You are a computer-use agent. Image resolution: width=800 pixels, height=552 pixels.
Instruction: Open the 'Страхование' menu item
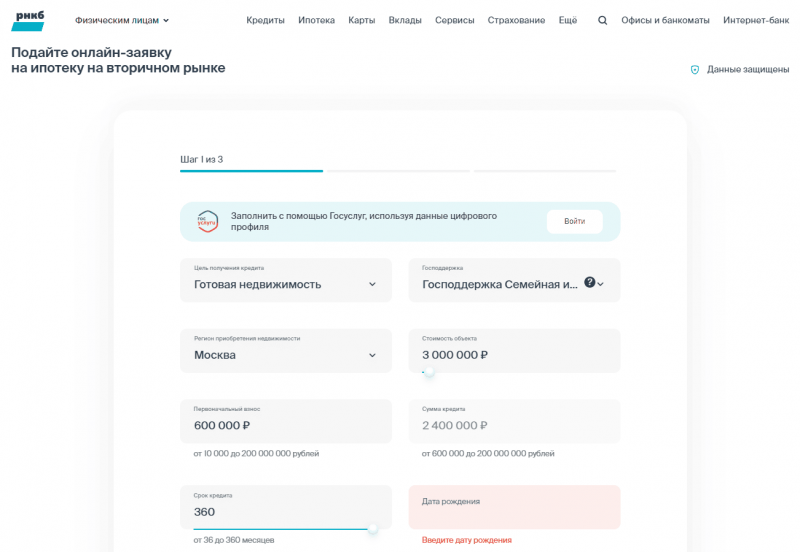tap(516, 20)
